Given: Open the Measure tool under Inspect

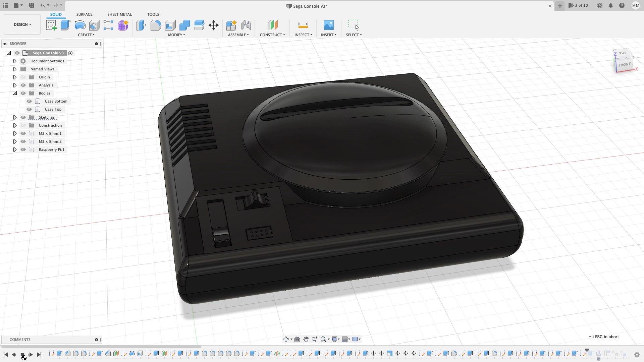Looking at the screenshot, I should coord(303,25).
